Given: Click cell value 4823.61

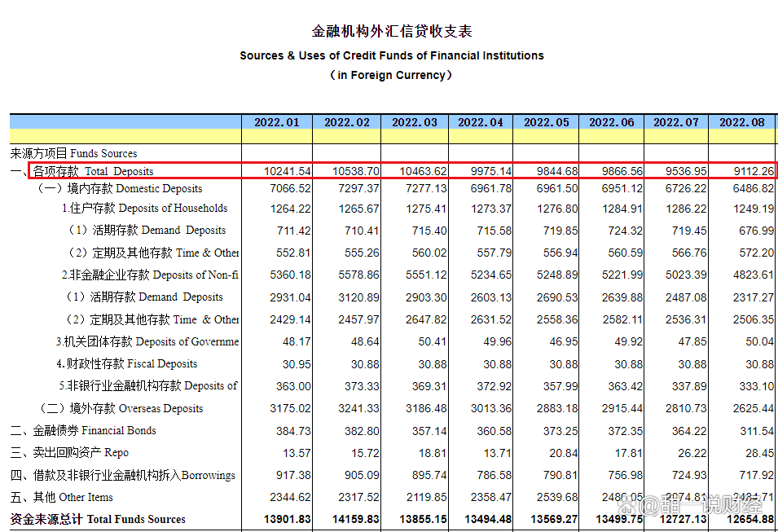Looking at the screenshot, I should pyautogui.click(x=754, y=275).
